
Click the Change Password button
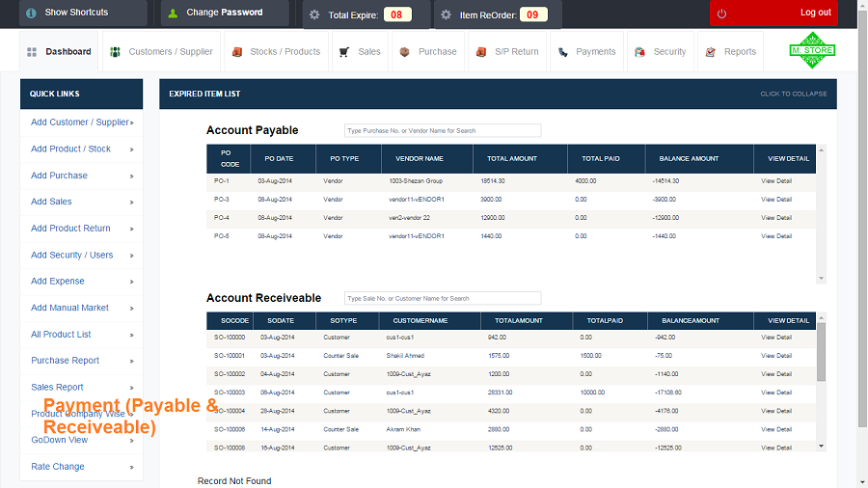coord(225,13)
